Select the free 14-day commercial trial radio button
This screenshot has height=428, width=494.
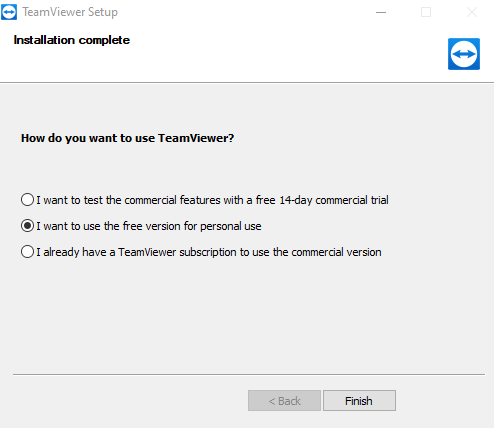pos(27,200)
